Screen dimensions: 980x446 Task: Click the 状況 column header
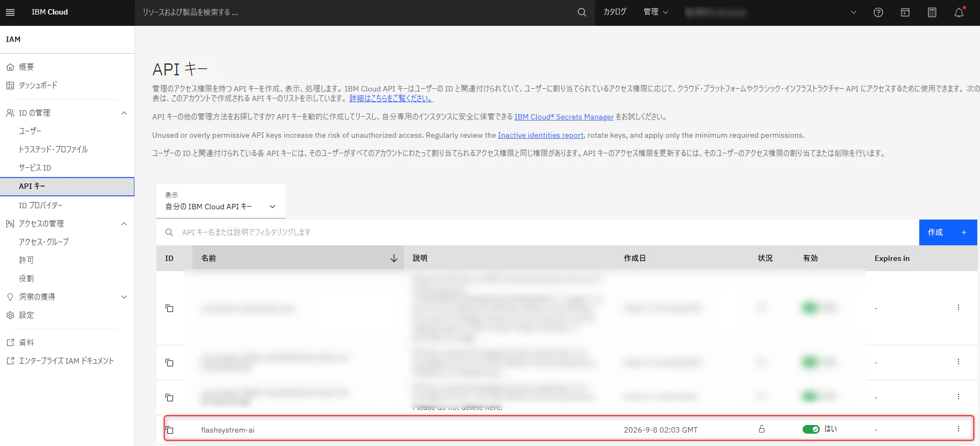click(765, 258)
